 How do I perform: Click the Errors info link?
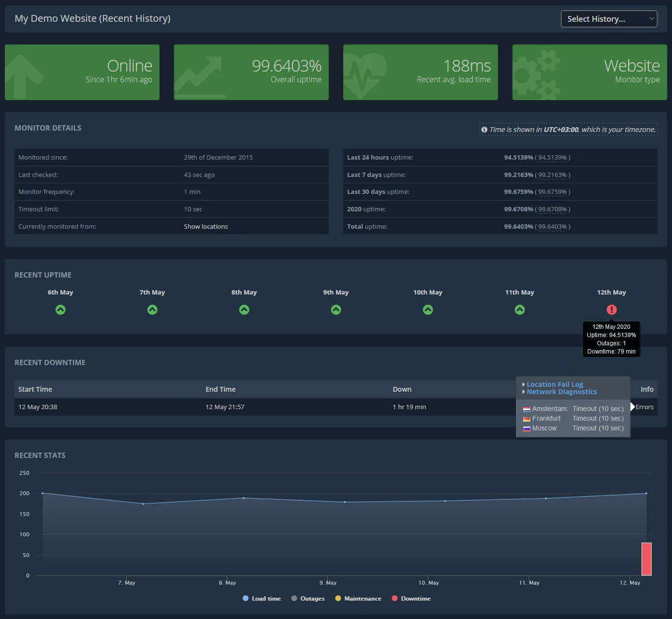644,407
